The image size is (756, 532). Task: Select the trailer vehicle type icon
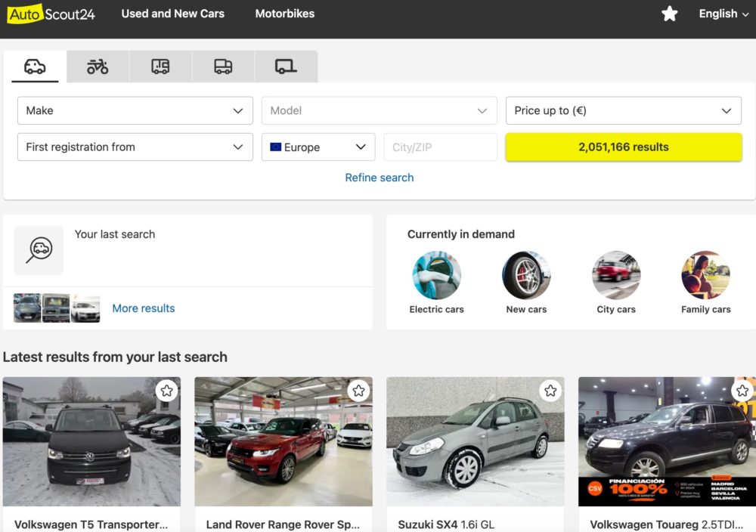[286, 66]
